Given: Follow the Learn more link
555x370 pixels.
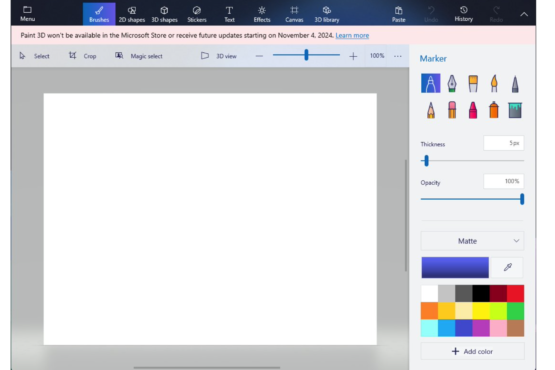Looking at the screenshot, I should (352, 35).
